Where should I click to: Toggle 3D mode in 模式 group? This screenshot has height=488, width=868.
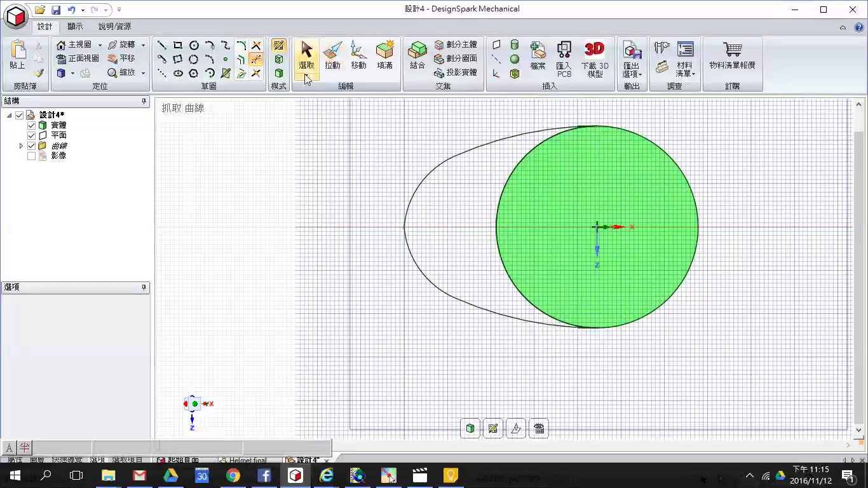click(278, 73)
